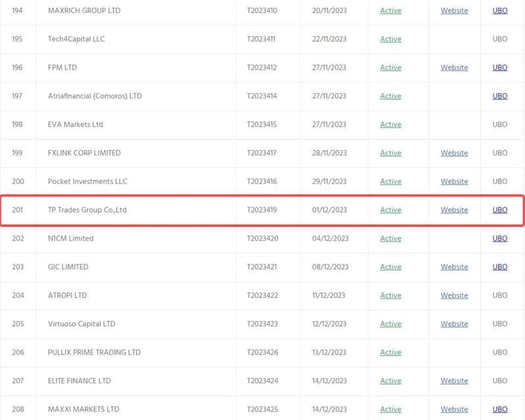The height and width of the screenshot is (420, 525).
Task: Click Active status for MAXXI MARKETS LTD
Action: tap(390, 409)
